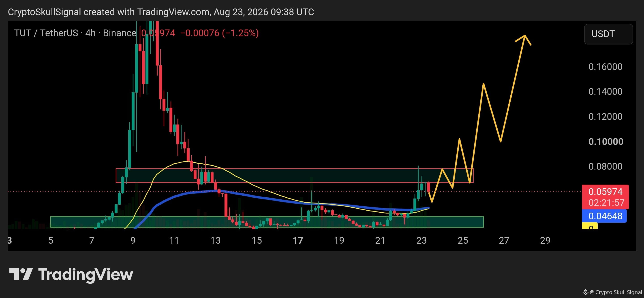Click the countdown timer 02:21:57
The height and width of the screenshot is (298, 644).
[x=606, y=202]
